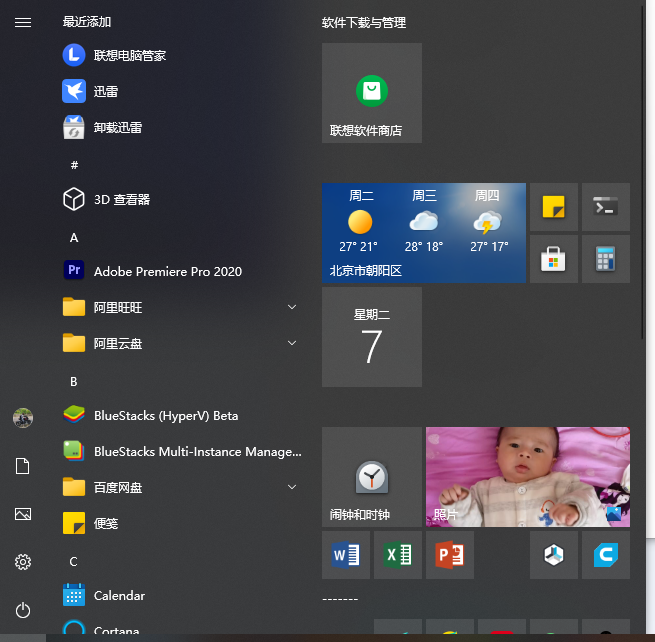
Task: Open the 照片 photo tile
Action: click(528, 477)
